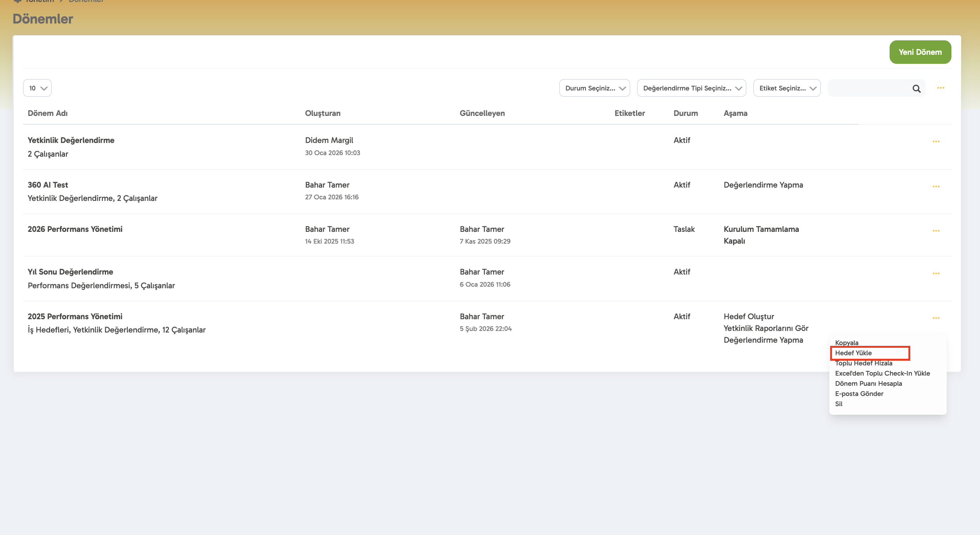This screenshot has width=980, height=535.
Task: Change page size dropdown showing 10
Action: pos(38,88)
